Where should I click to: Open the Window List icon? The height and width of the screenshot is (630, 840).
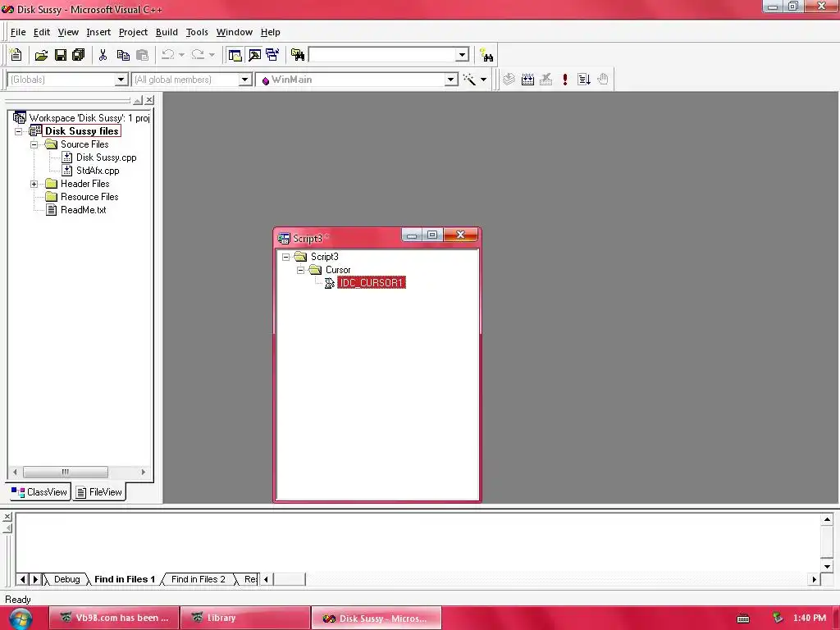(272, 55)
